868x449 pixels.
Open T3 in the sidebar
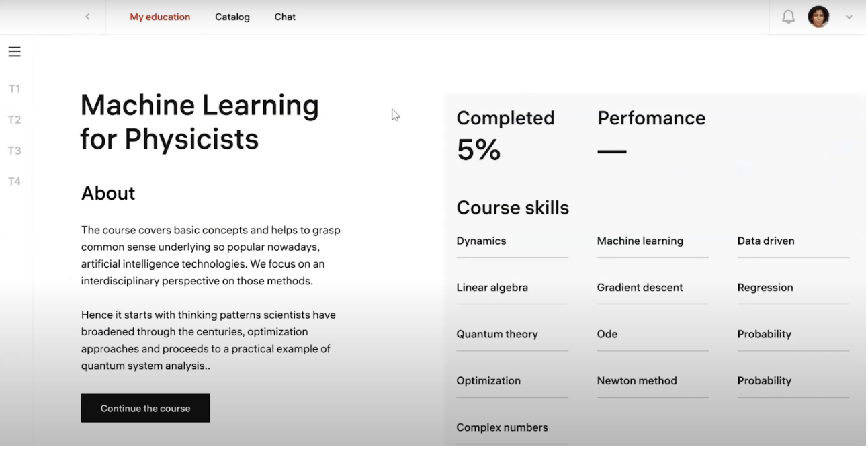[x=14, y=151]
